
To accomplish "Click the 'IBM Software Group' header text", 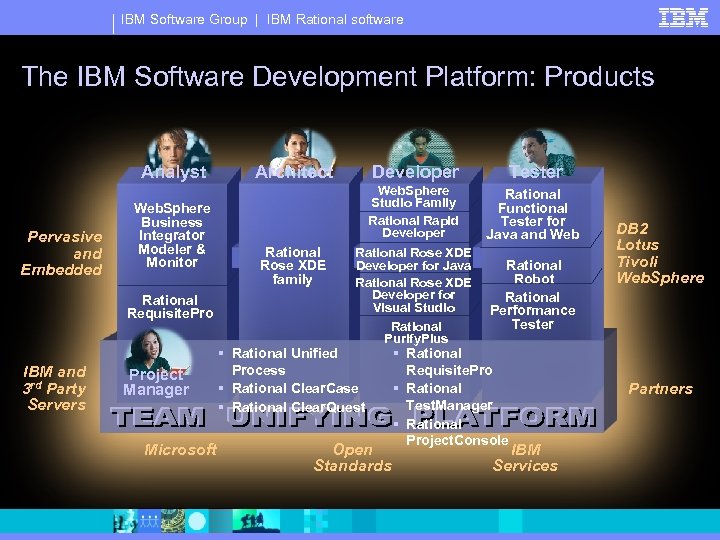I will (x=184, y=19).
